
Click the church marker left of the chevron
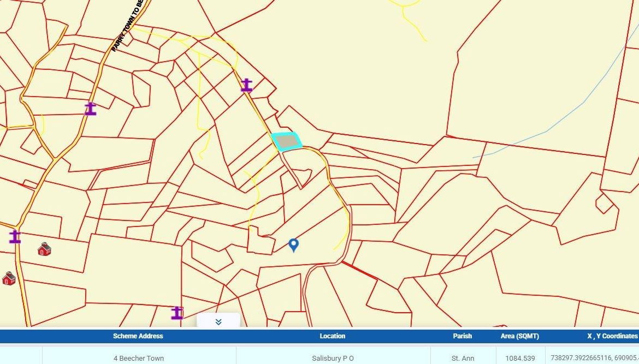pyautogui.click(x=177, y=313)
